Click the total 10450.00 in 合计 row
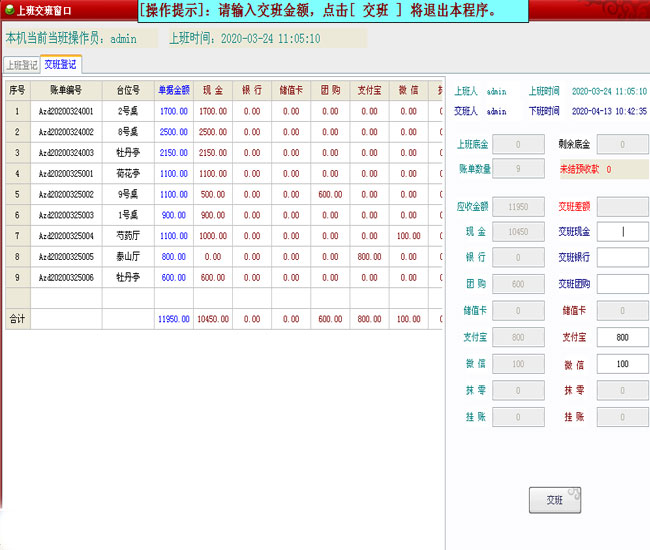Screen dimensions: 650x550 (x=213, y=319)
